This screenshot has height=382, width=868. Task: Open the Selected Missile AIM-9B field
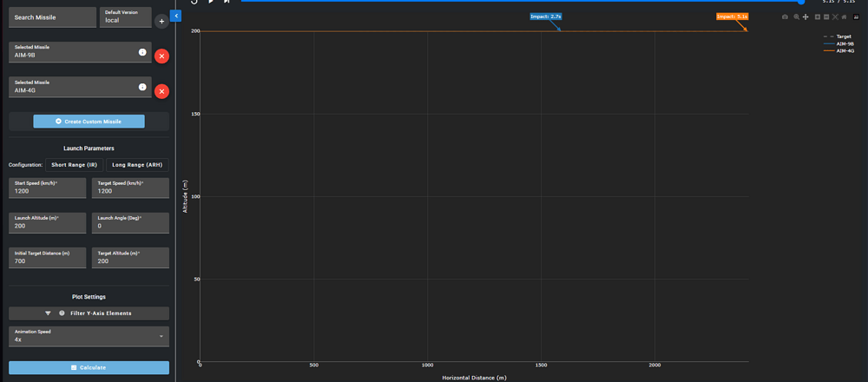(80, 52)
